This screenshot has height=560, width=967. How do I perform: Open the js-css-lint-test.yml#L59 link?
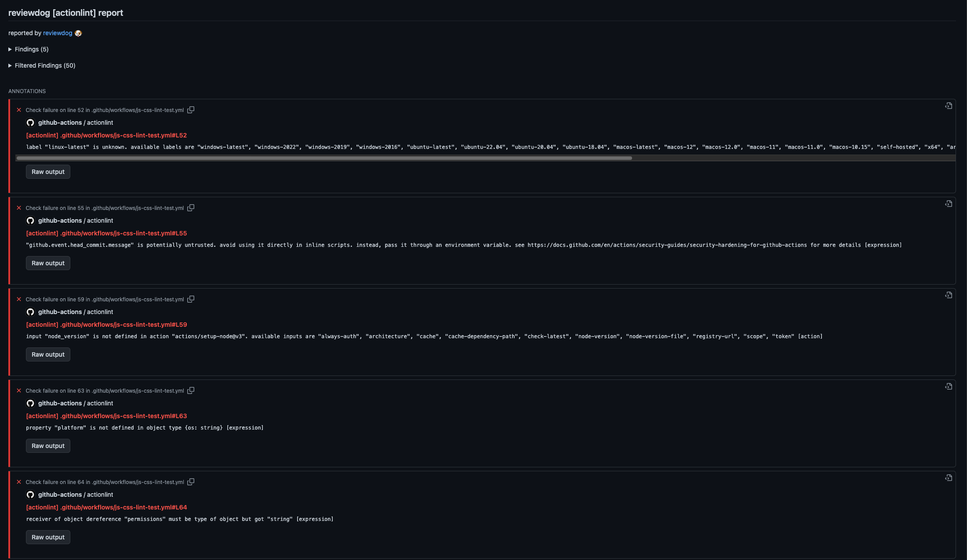click(106, 325)
